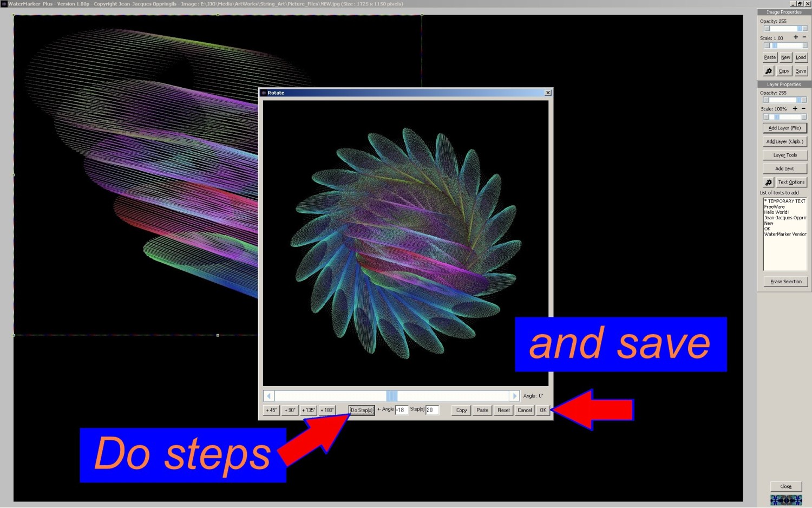Rotate by +90° using preset button
Image resolution: width=812 pixels, height=508 pixels.
pos(290,411)
